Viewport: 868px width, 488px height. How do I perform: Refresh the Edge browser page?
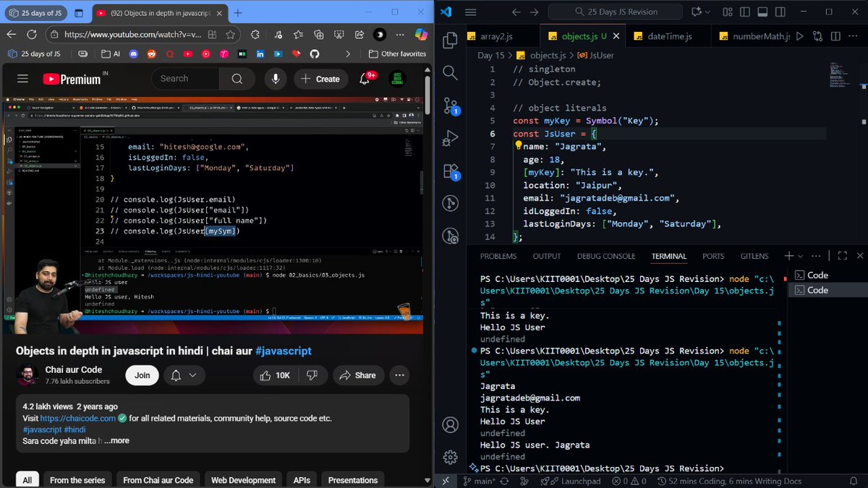[x=31, y=35]
